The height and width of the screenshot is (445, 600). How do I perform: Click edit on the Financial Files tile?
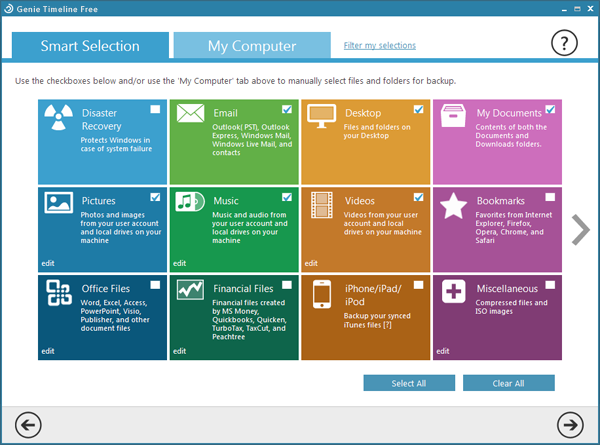(179, 351)
